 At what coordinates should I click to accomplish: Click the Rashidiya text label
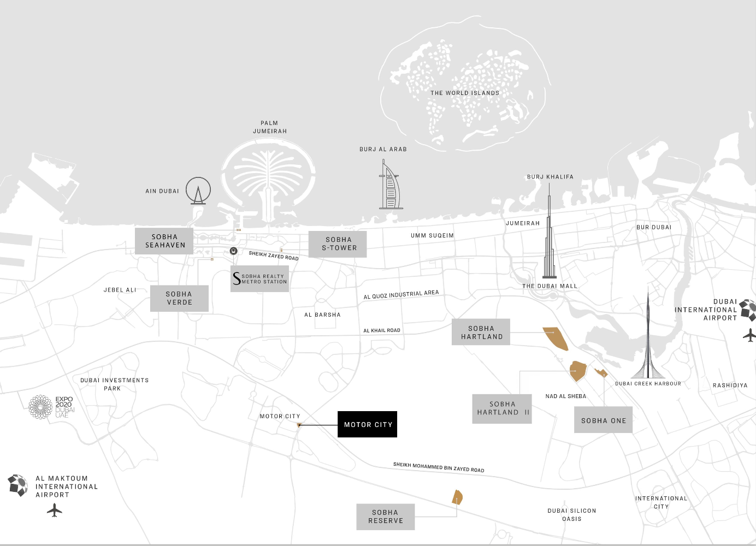click(730, 385)
